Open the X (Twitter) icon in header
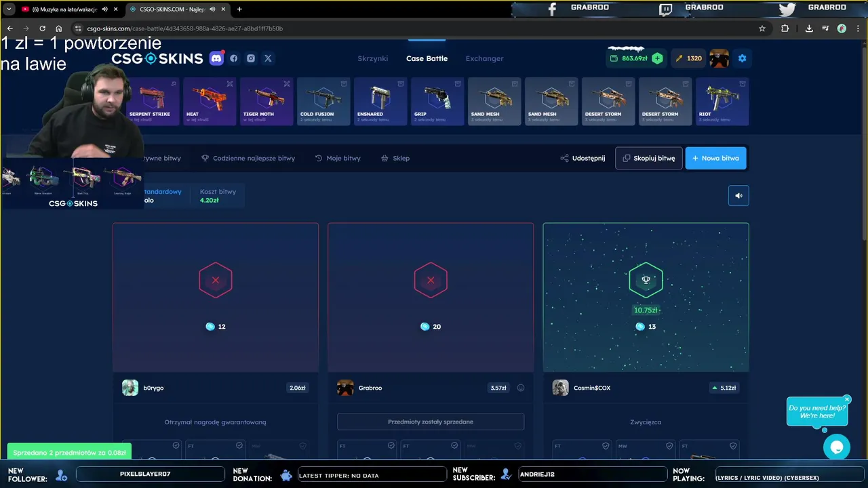This screenshot has height=488, width=868. tap(268, 58)
